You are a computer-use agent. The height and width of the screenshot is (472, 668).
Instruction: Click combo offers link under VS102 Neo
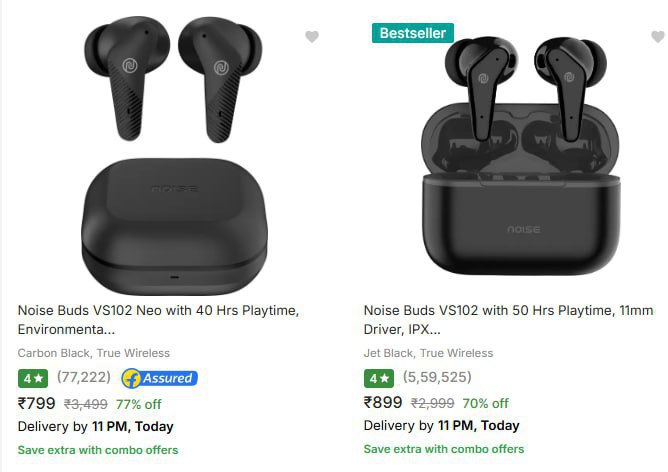[x=98, y=450]
